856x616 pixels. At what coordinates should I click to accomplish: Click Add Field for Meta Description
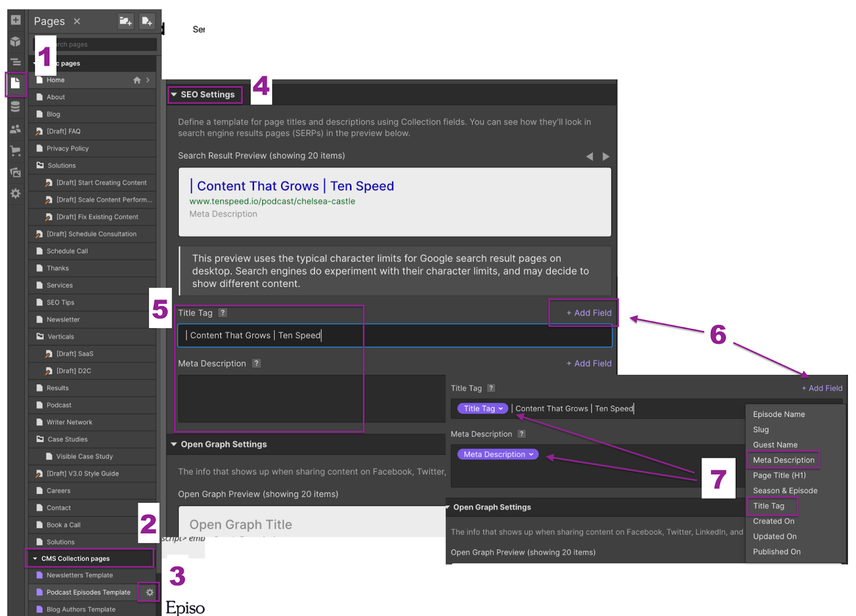[588, 363]
